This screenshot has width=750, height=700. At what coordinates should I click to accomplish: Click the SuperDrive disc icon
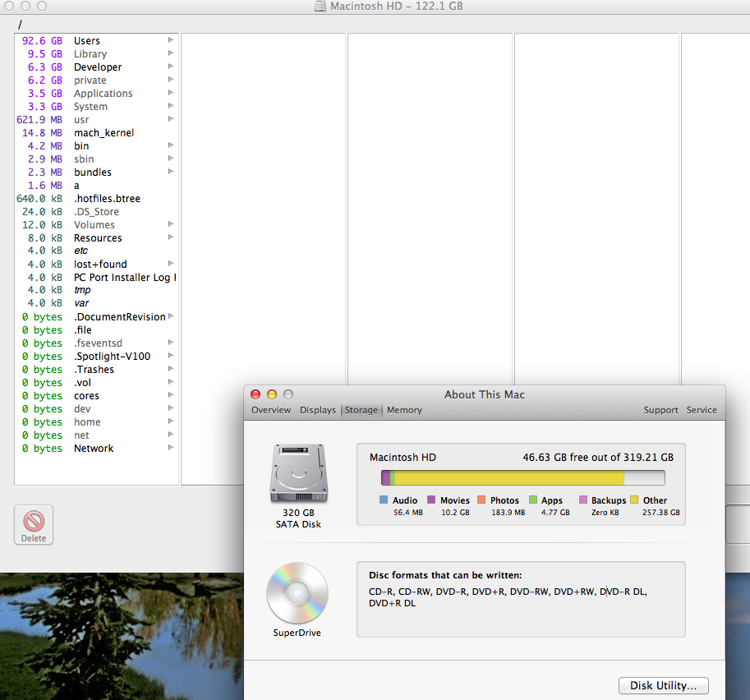coord(297,593)
